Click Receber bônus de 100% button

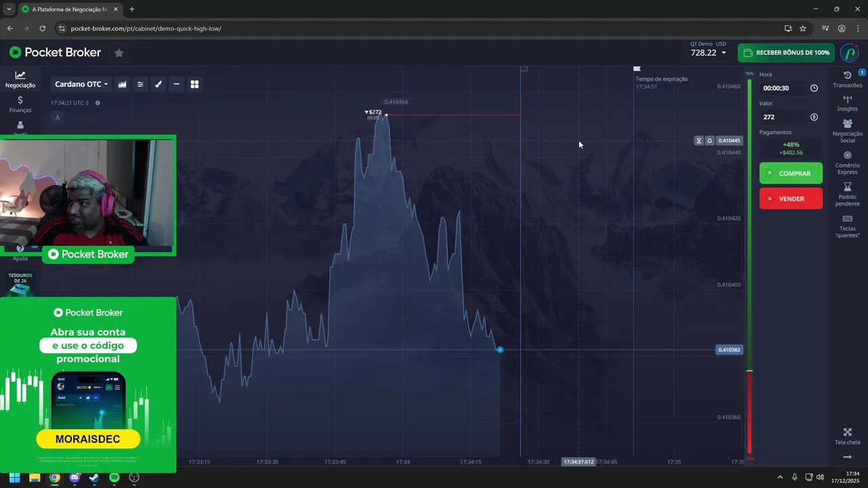tap(786, 53)
